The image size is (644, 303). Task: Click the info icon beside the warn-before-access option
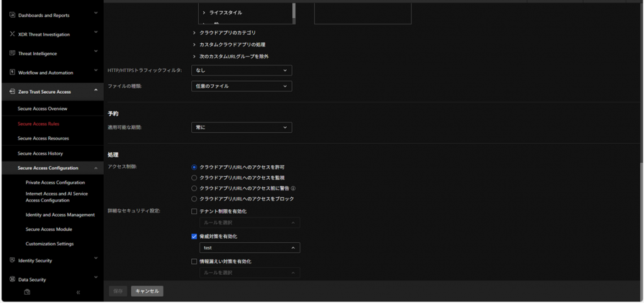pos(293,188)
